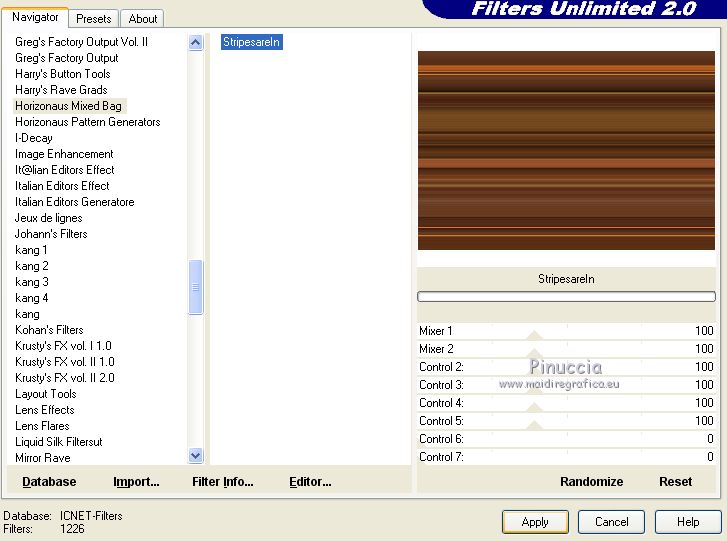Image resolution: width=727 pixels, height=541 pixels.
Task: Select the I-Decay category
Action: tap(34, 138)
